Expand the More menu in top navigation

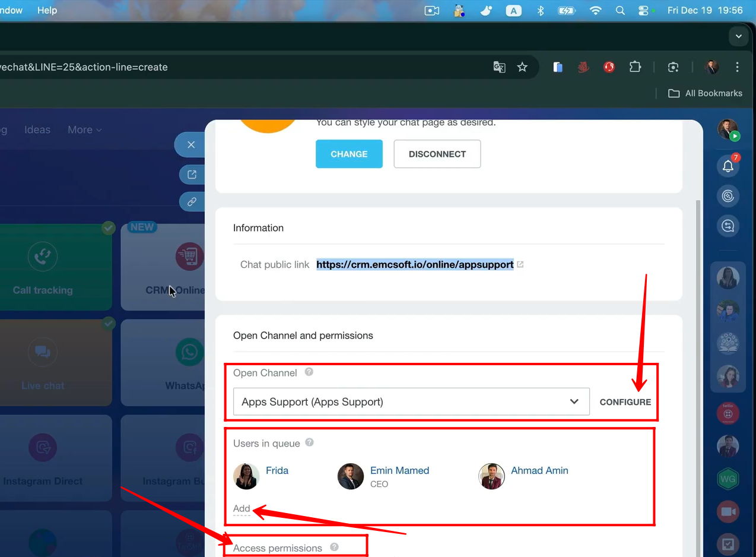[84, 129]
